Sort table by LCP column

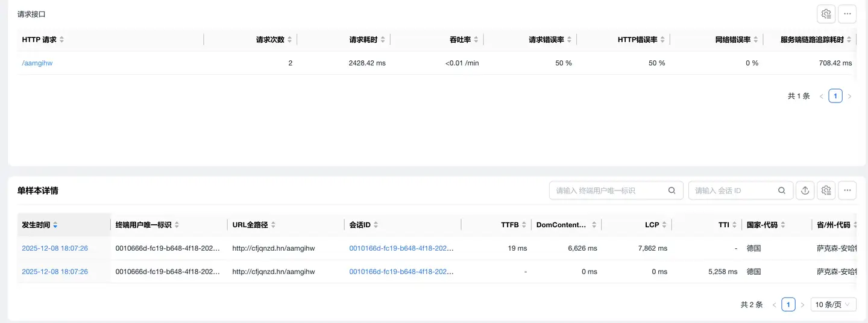[x=664, y=225]
